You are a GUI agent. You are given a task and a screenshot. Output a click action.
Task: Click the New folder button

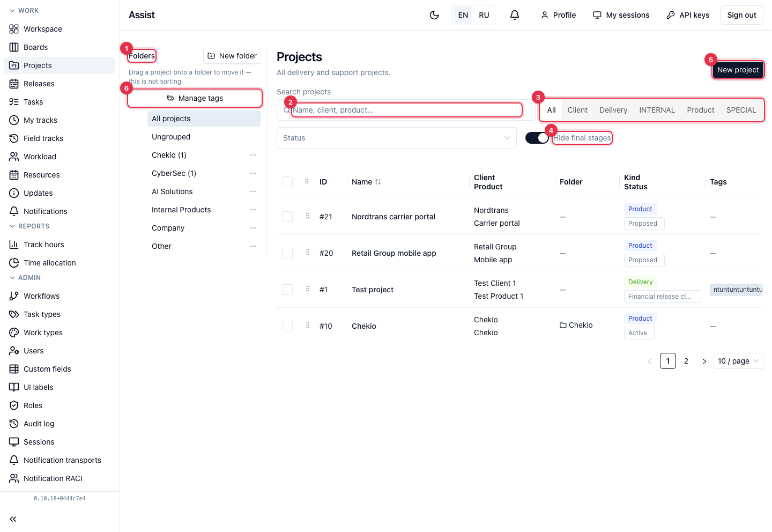232,56
